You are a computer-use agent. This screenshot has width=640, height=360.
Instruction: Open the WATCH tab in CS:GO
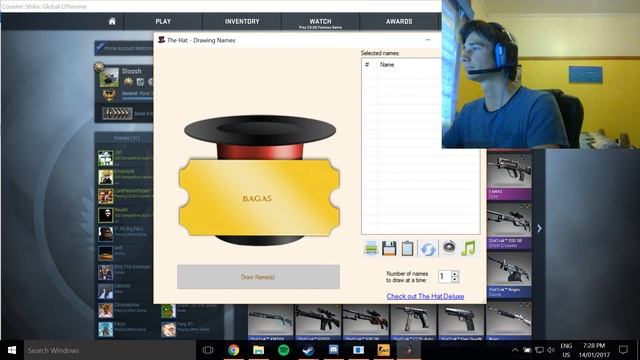coord(320,21)
